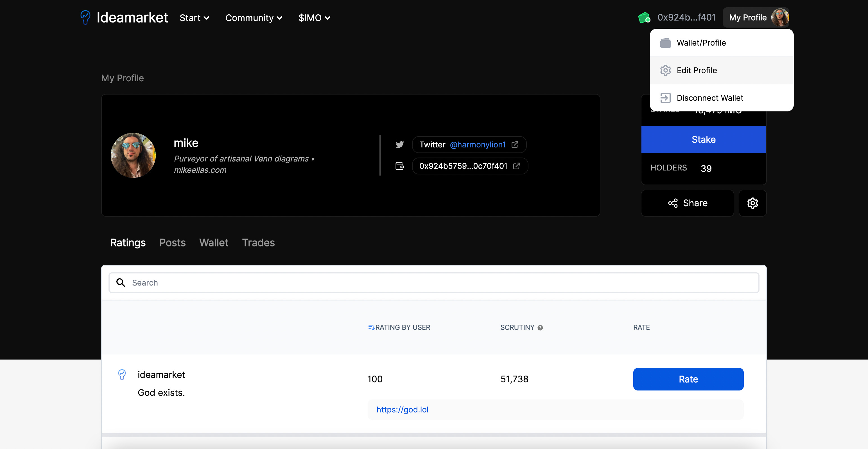Switch to the Trades tab

(x=258, y=243)
